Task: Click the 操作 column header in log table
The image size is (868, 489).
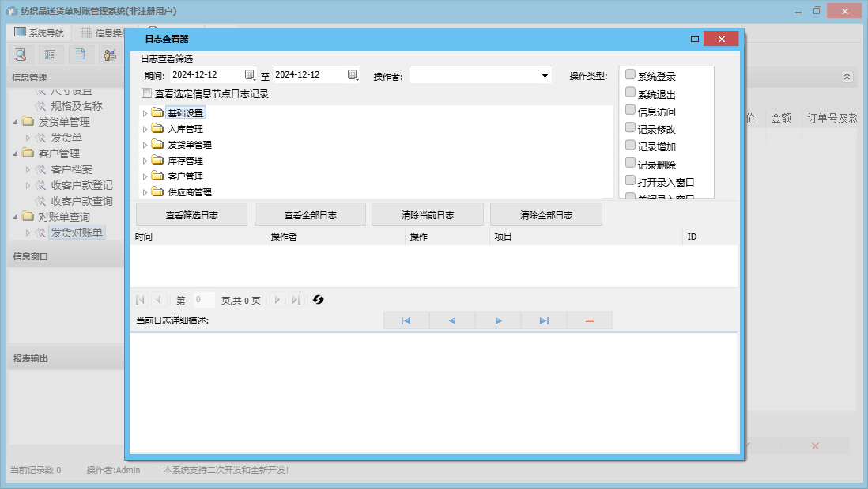Action: (x=448, y=237)
